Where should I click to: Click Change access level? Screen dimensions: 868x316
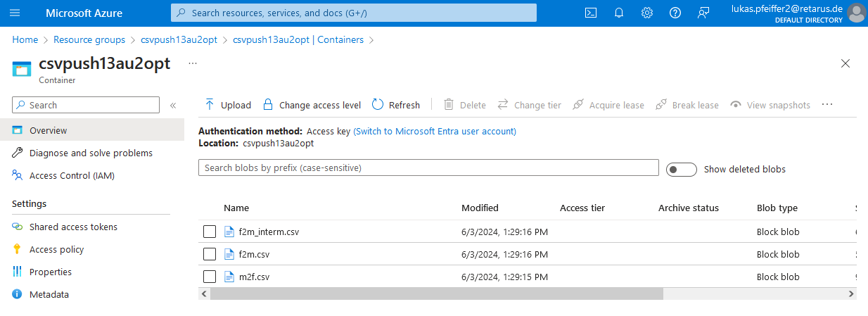312,105
